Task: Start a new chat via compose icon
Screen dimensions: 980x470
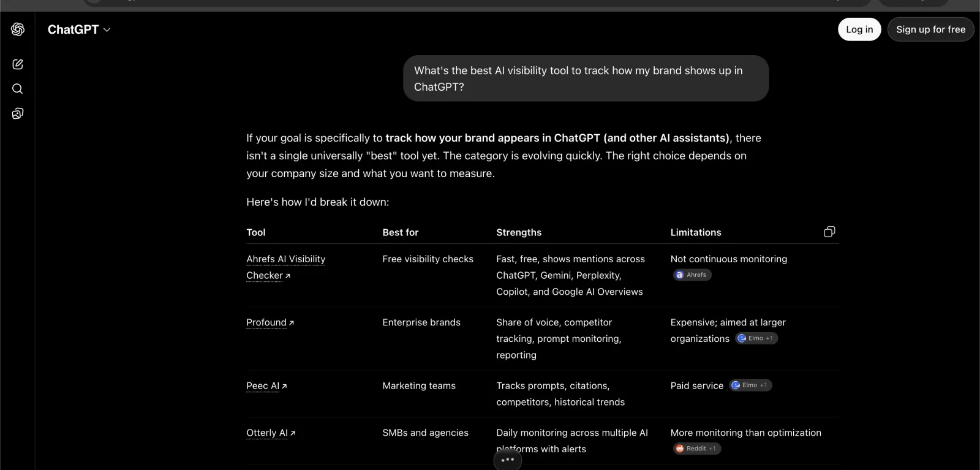Action: [18, 64]
